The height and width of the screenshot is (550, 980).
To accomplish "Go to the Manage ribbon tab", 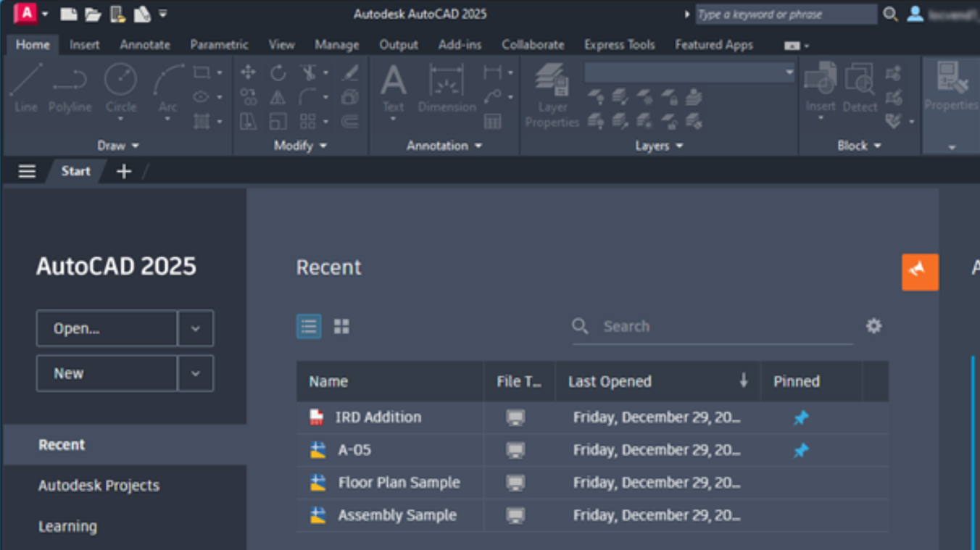I will pos(336,45).
